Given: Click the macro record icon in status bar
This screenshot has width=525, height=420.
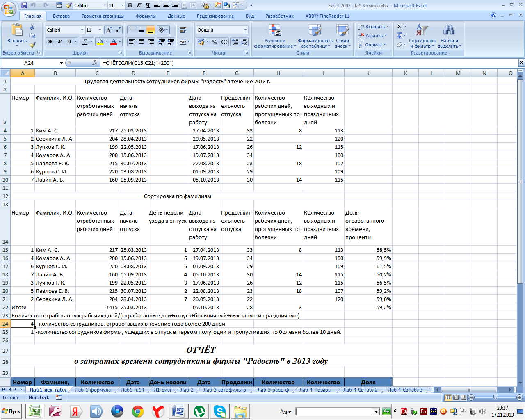Looking at the screenshot, I should click(59, 397).
